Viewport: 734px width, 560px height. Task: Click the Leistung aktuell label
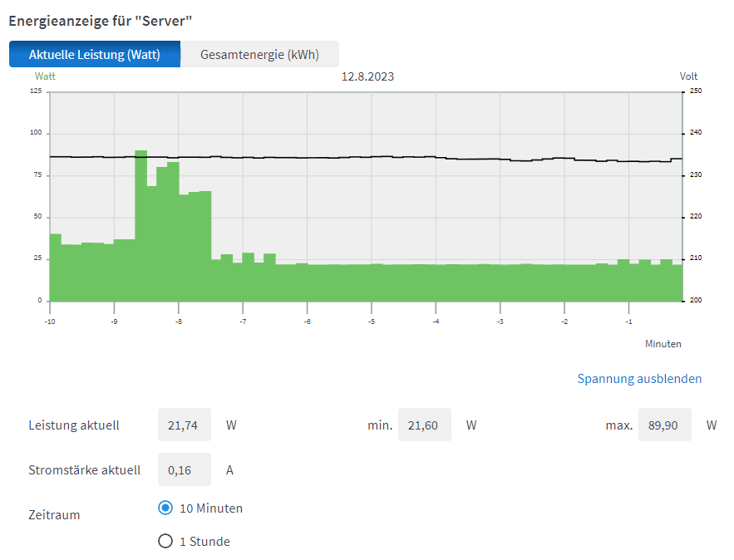(x=74, y=425)
